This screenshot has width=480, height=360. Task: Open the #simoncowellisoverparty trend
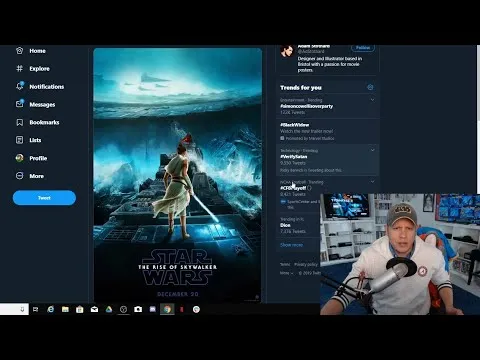pos(328,106)
